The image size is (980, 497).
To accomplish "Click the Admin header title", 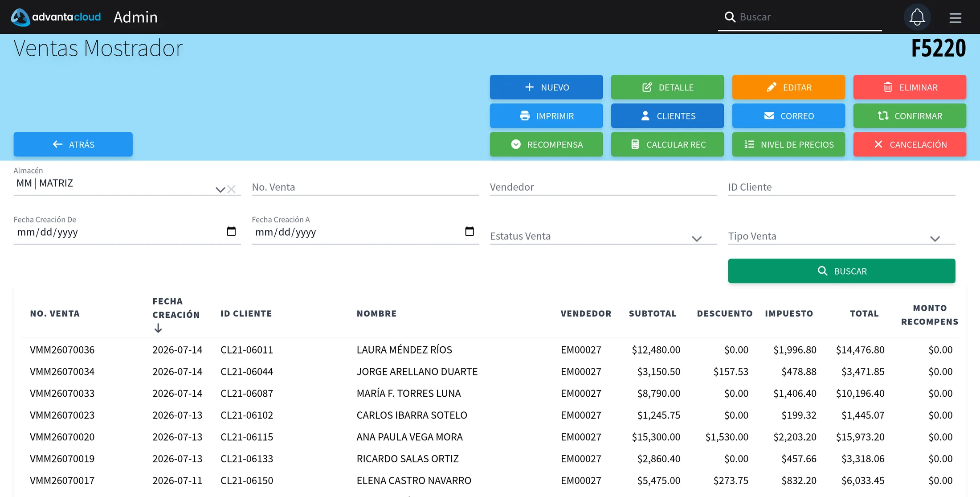I will (135, 17).
